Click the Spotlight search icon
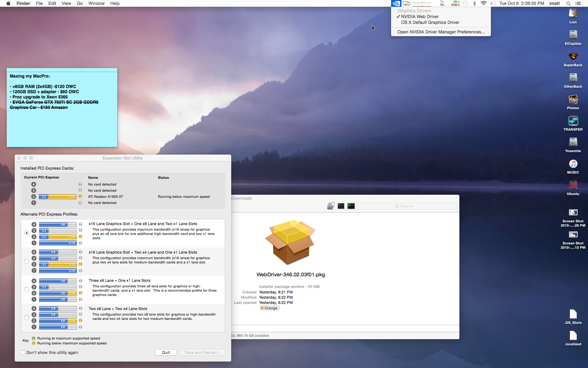The height and width of the screenshot is (368, 588). click(568, 3)
